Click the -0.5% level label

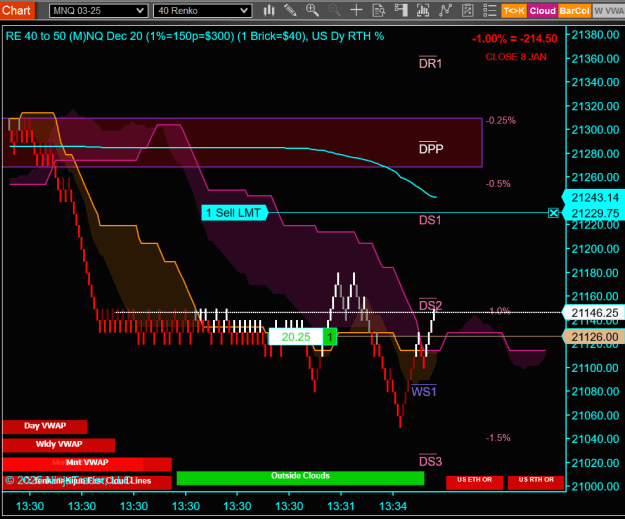(x=498, y=184)
